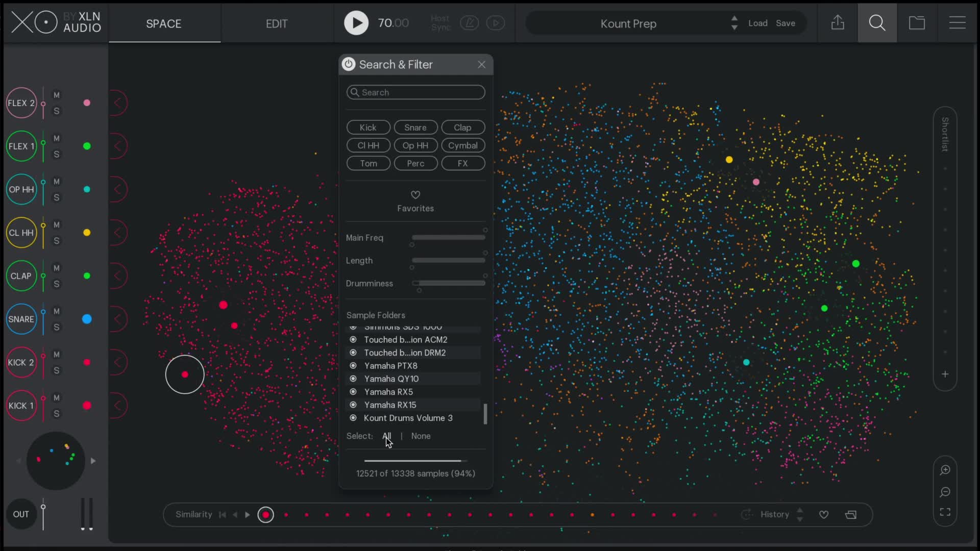Toggle Kount Drums Volume 3 folder
Image resolution: width=980 pixels, height=551 pixels.
point(353,418)
